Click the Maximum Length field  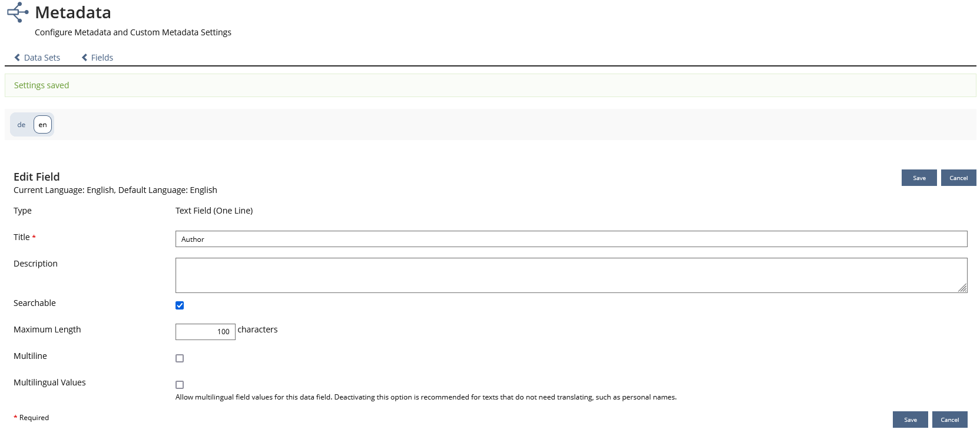(206, 332)
